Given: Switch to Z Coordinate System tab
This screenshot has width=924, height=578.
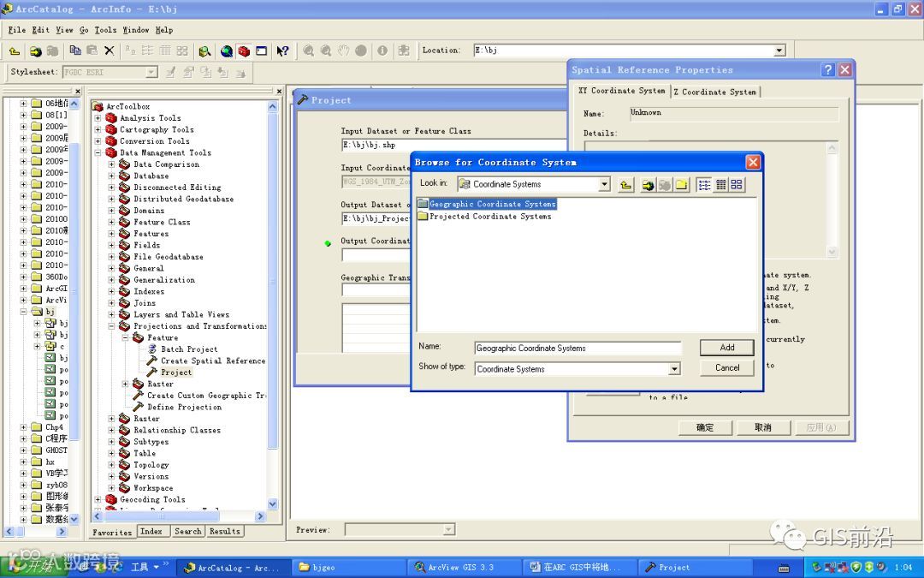Looking at the screenshot, I should click(714, 92).
